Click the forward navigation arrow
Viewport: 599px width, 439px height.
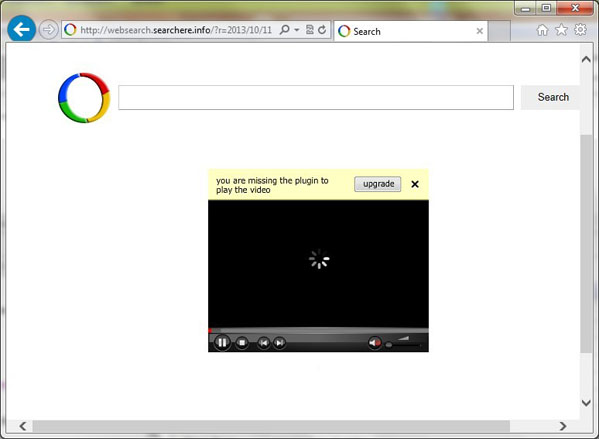[x=48, y=29]
